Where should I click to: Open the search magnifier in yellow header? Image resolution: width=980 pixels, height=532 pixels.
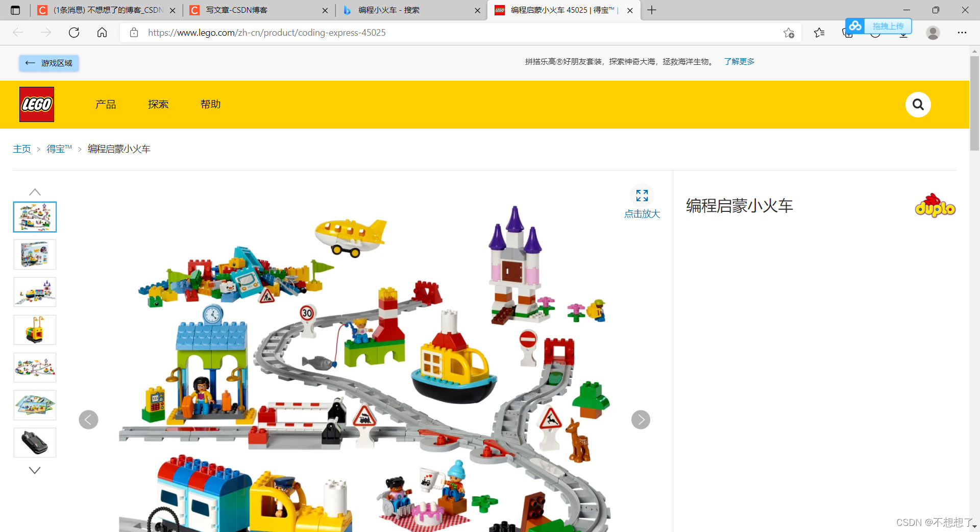tap(918, 105)
